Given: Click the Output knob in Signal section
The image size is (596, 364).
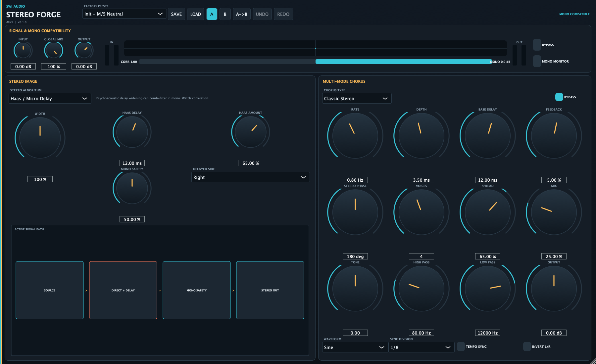Looking at the screenshot, I should (84, 51).
